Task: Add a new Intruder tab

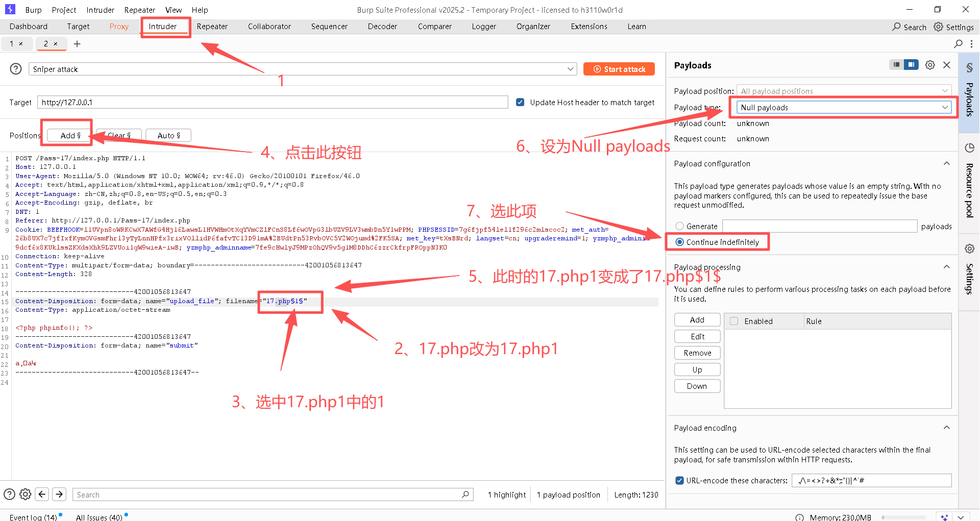Action: 77,44
